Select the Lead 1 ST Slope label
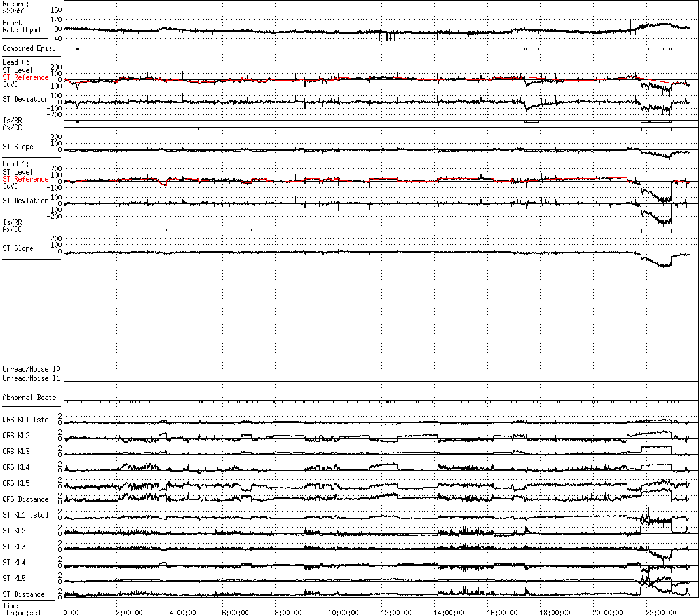Image resolution: width=699 pixels, height=616 pixels. coord(18,248)
